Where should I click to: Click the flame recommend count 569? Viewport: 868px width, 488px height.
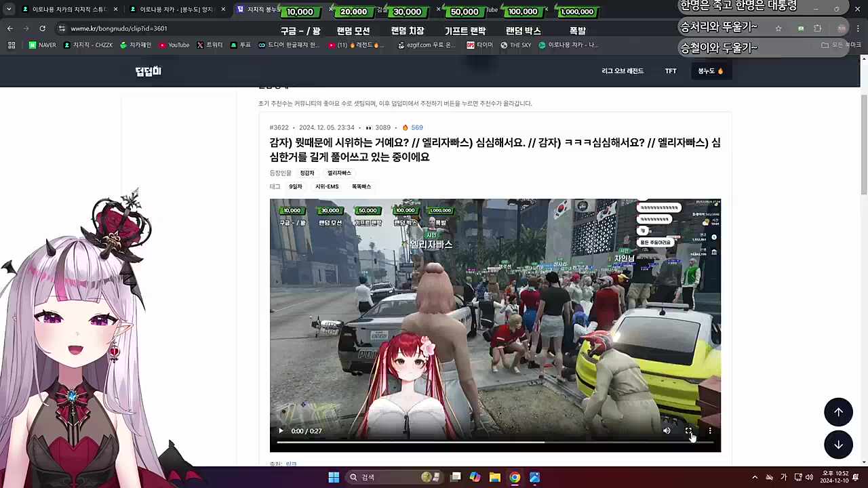click(x=412, y=127)
